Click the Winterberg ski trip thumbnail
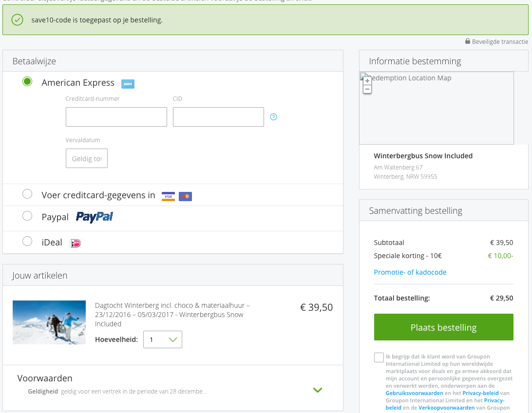Image resolution: width=532 pixels, height=413 pixels. click(49, 322)
